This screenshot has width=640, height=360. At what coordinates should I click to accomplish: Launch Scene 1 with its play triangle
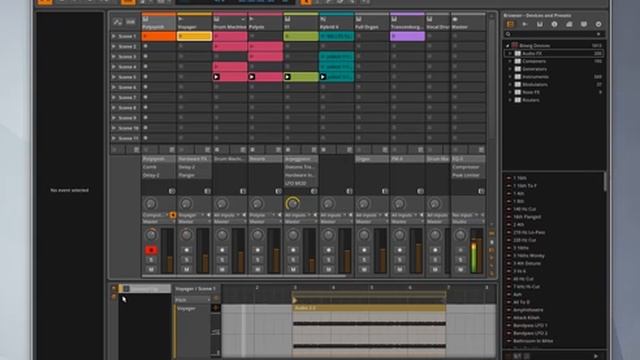click(114, 36)
